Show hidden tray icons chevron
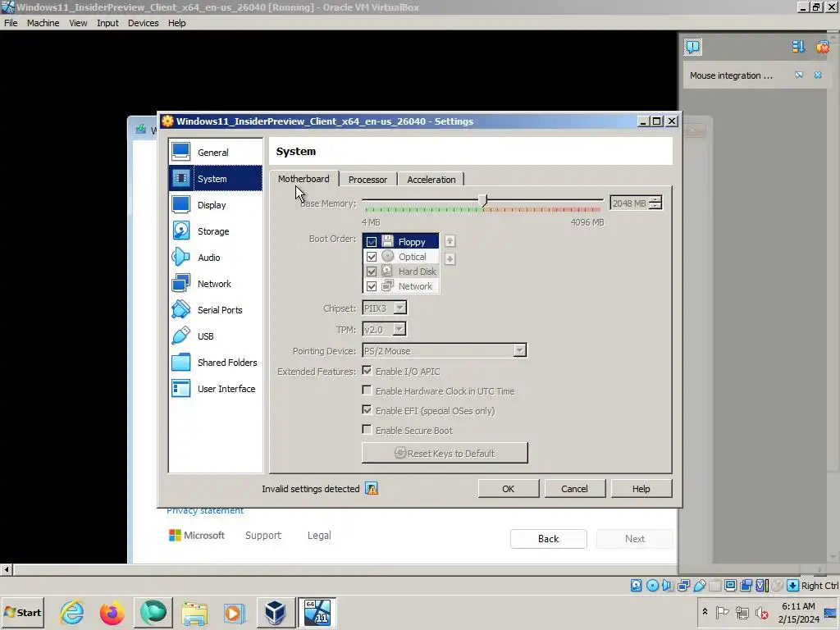The width and height of the screenshot is (840, 630). click(705, 612)
